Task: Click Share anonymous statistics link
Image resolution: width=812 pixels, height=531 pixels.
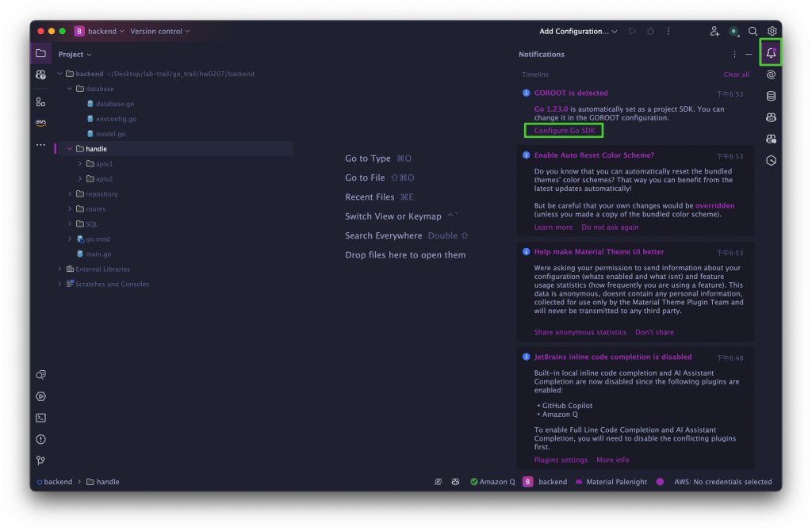Action: click(580, 332)
